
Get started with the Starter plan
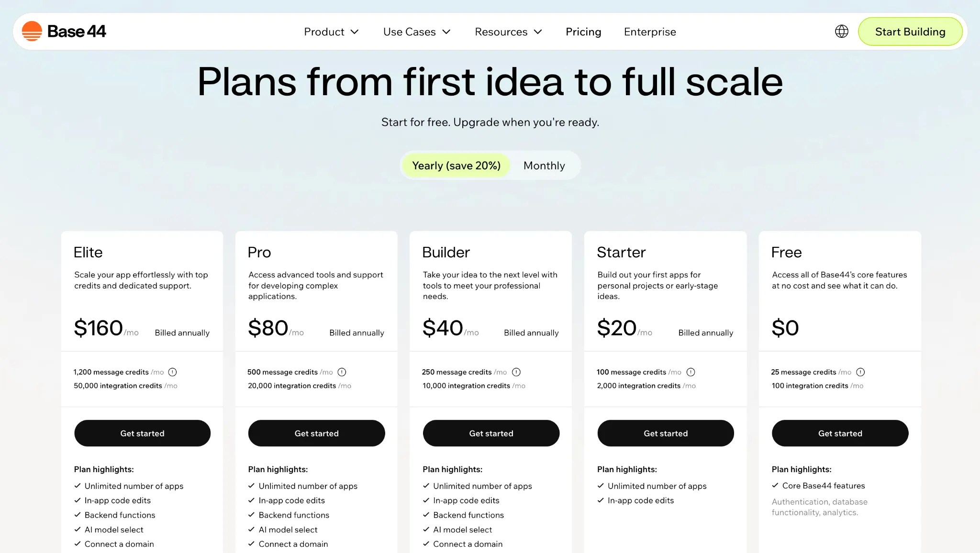[x=666, y=433]
